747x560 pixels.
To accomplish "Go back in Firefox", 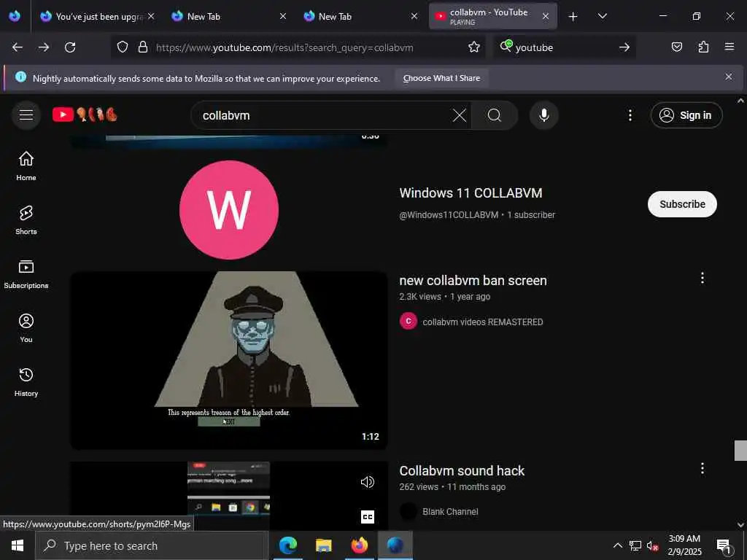I will point(18,47).
